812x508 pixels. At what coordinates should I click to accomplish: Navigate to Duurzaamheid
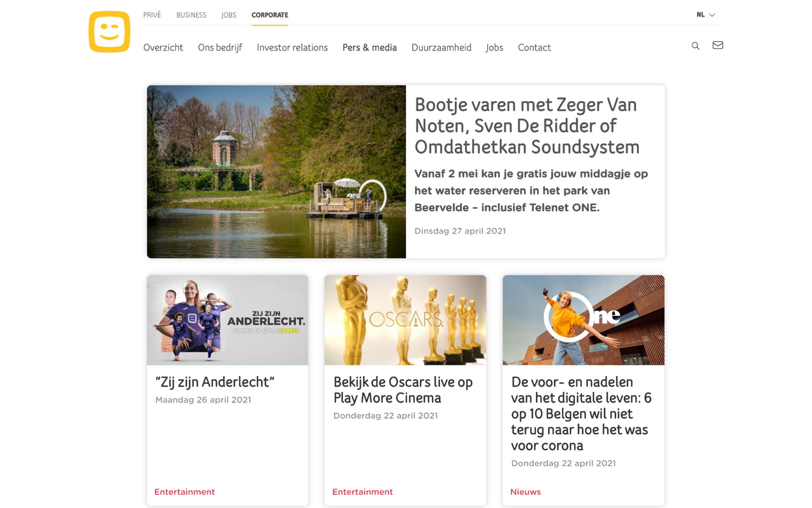(442, 47)
